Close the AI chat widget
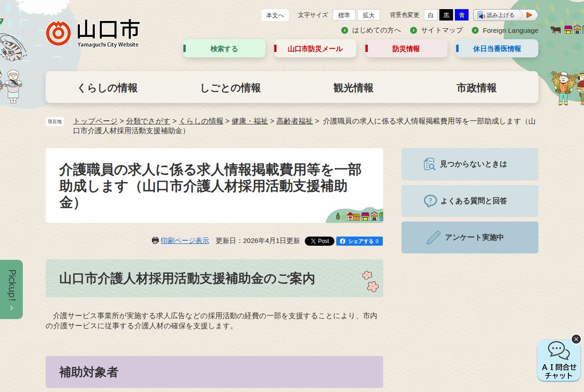Image resolution: width=584 pixels, height=392 pixels. point(576,339)
